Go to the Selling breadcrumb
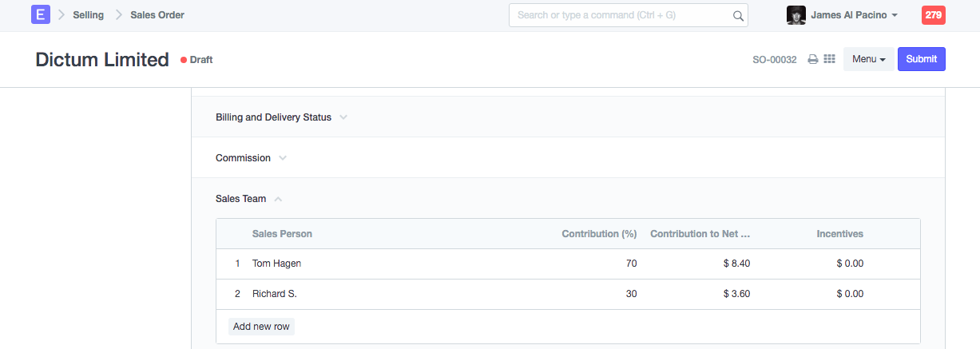 coord(88,15)
